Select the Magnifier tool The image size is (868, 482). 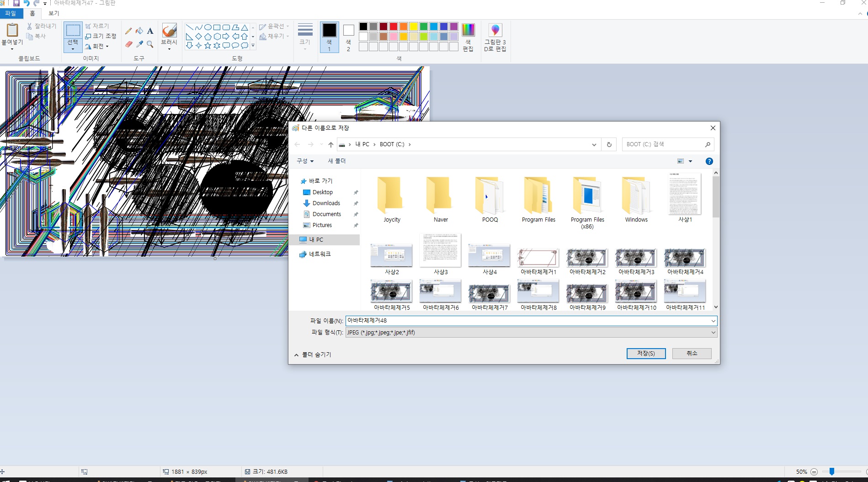point(150,44)
